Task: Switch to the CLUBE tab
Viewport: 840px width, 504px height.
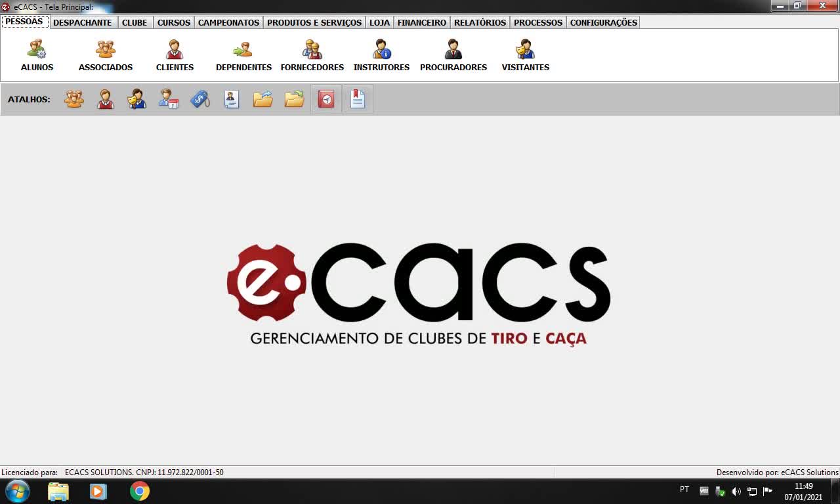Action: (135, 22)
